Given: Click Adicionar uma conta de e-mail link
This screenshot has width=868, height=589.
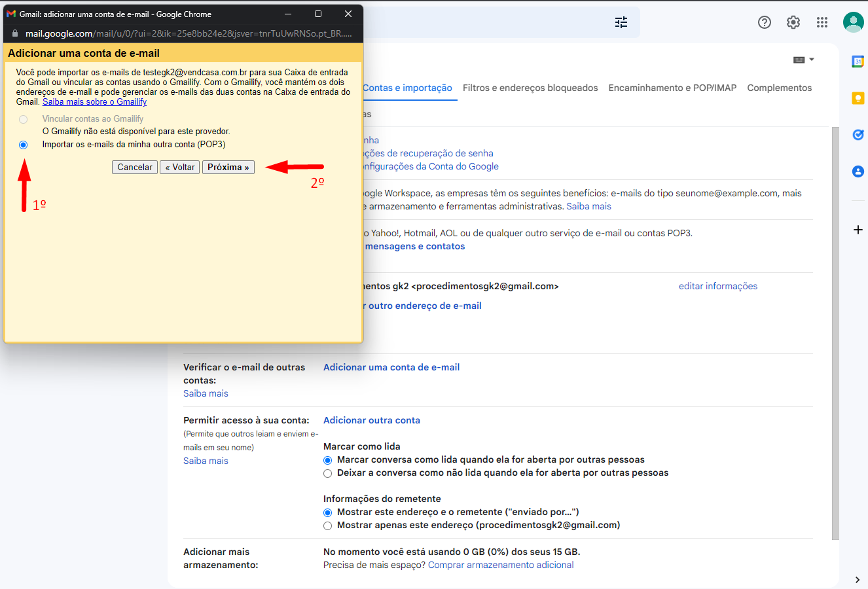Looking at the screenshot, I should click(391, 367).
